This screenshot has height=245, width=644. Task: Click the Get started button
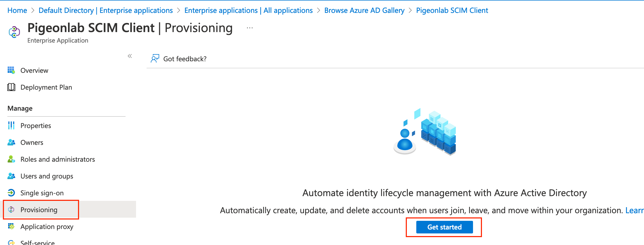[444, 227]
